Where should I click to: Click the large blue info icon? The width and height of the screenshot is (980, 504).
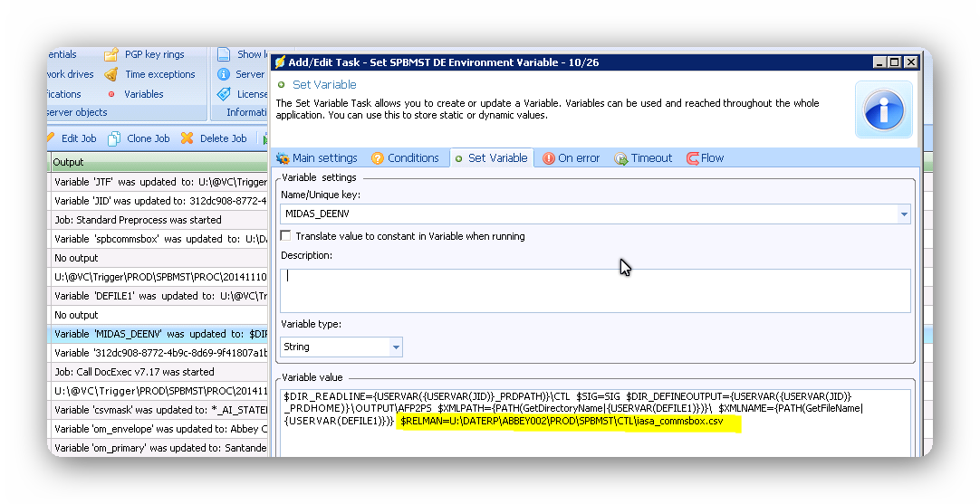[885, 109]
